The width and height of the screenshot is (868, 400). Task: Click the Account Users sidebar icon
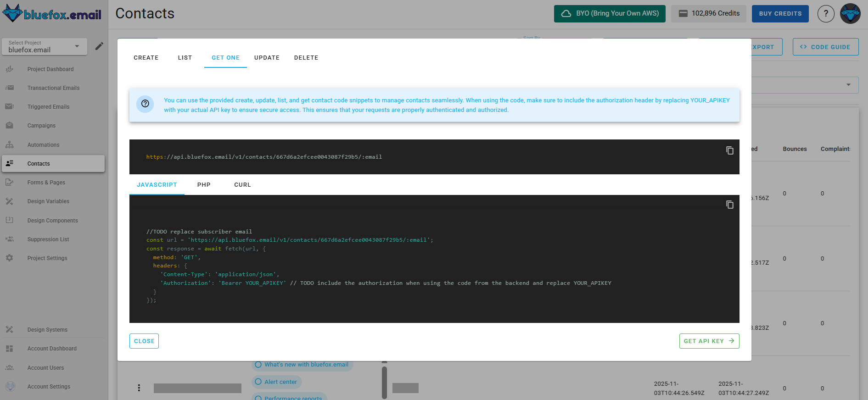tap(10, 368)
